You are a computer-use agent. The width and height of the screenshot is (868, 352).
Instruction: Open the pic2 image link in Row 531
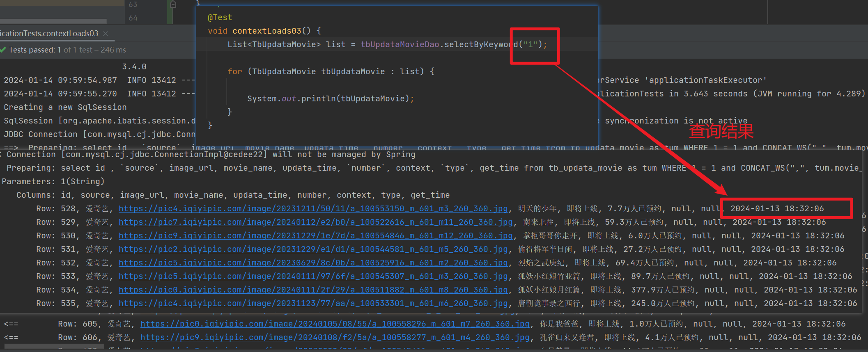coord(313,249)
